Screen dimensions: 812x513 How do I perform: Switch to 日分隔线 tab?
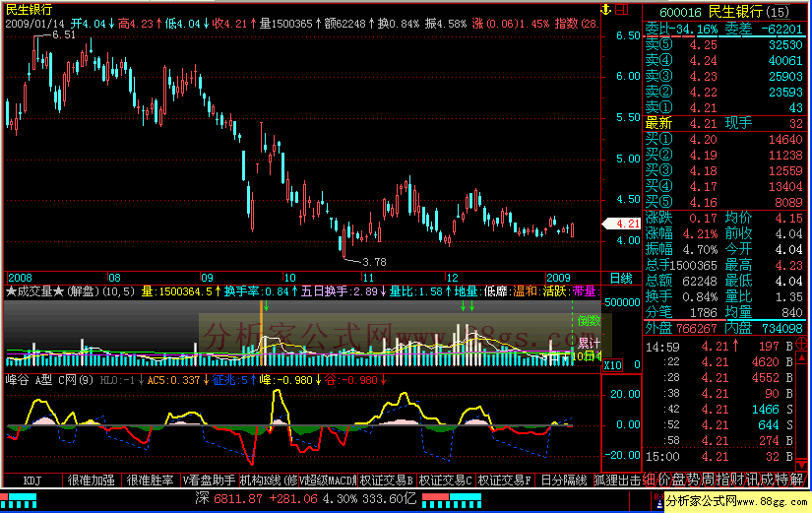pos(563,481)
